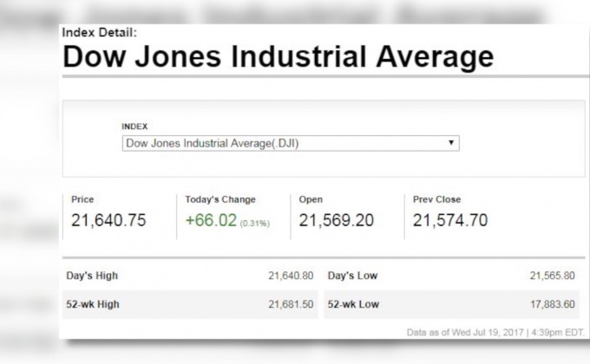Select the Price value 21,640.75
This screenshot has width=590, height=364.
click(108, 220)
